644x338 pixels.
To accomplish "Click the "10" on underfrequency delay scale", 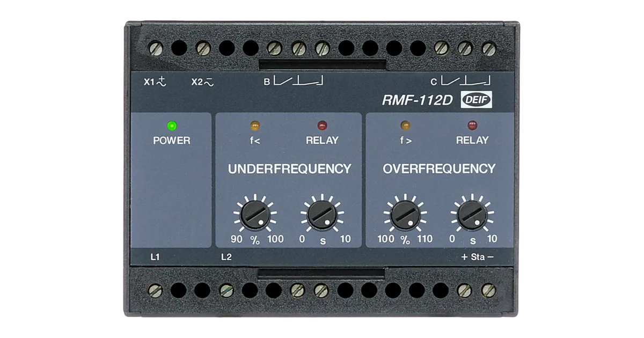I will point(346,239).
